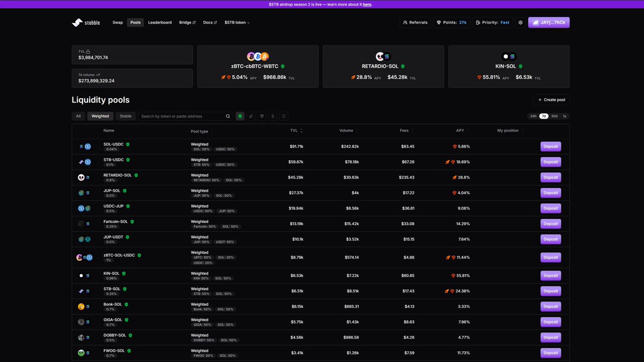Screen dimensions: 644x362
Task: Deposit into the FWOG-SOL pool
Action: [x=551, y=353]
